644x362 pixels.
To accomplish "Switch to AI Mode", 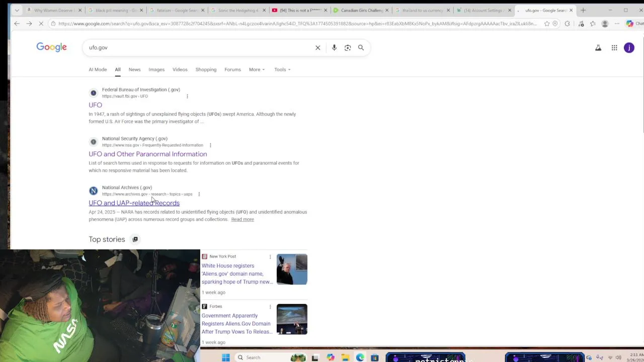I will [98, 70].
